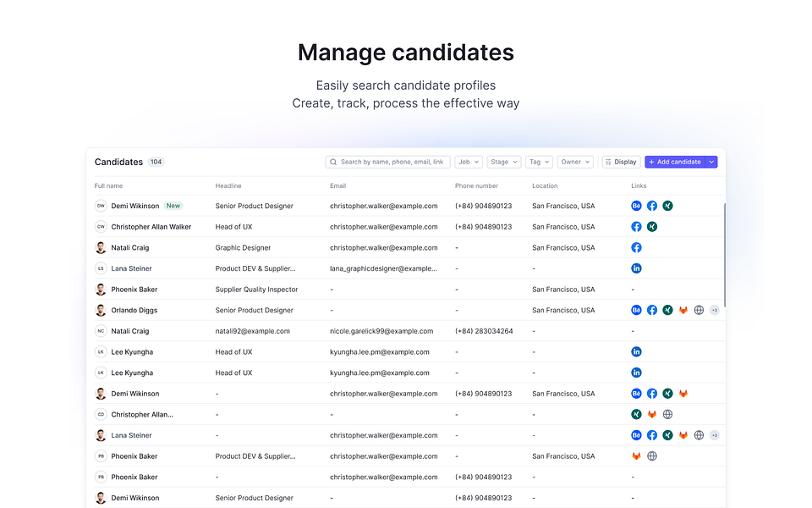
Task: Expand the +3 extra links on Orlando Diggs
Action: click(x=715, y=310)
